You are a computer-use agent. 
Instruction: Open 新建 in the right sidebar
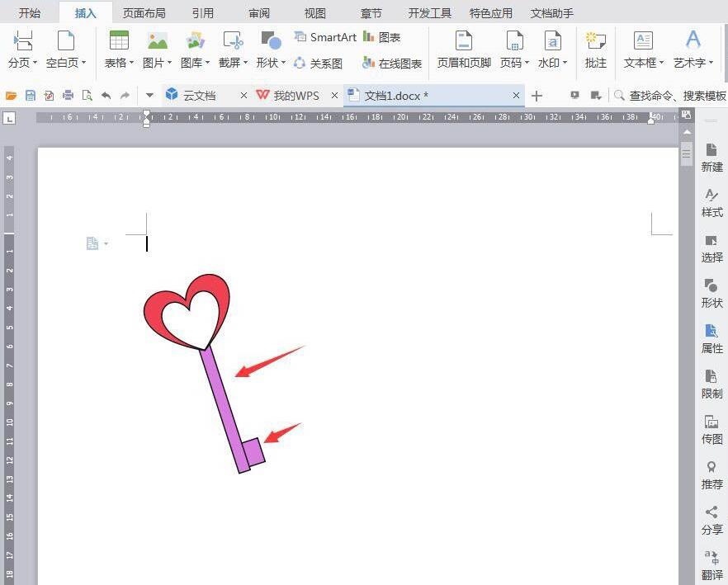pos(711,158)
